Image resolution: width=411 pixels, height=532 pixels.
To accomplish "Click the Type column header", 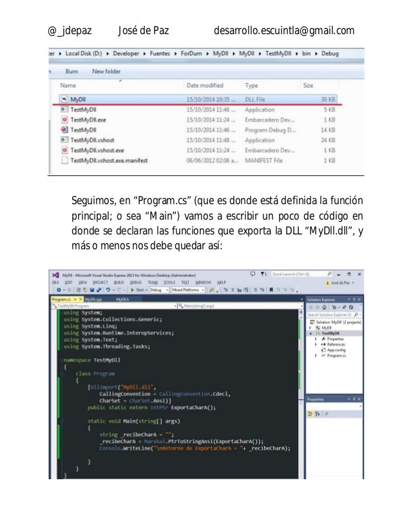I will 251,86.
